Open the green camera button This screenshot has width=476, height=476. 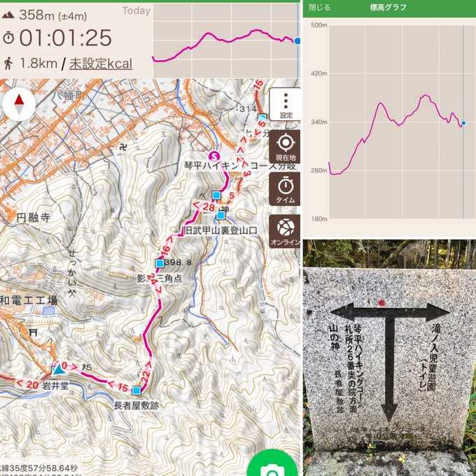click(272, 464)
